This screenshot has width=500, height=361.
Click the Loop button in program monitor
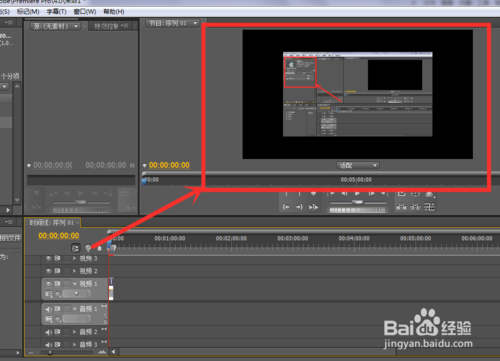tap(402, 193)
